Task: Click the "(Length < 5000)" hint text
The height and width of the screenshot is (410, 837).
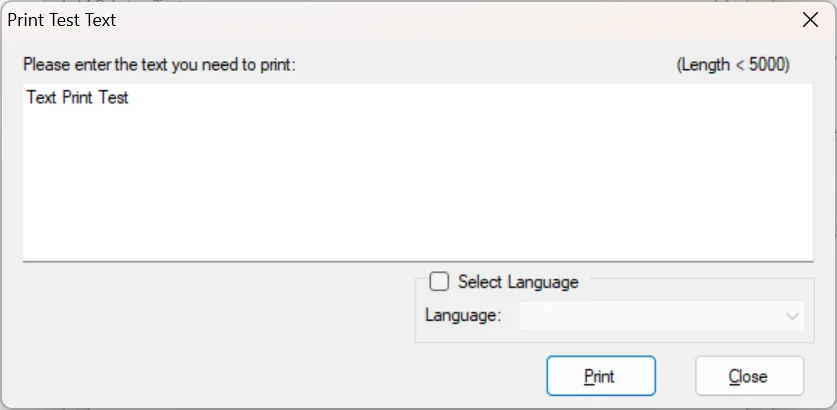Action: pyautogui.click(x=733, y=65)
